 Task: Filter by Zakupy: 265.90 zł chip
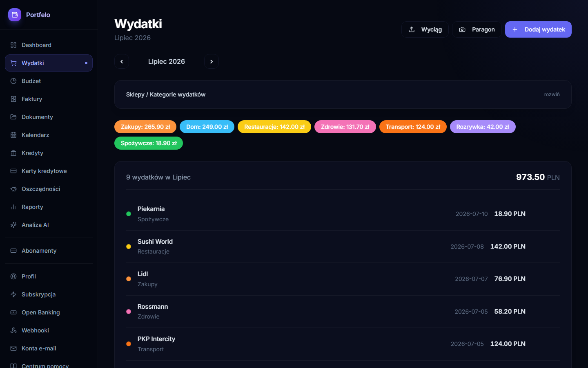145,127
